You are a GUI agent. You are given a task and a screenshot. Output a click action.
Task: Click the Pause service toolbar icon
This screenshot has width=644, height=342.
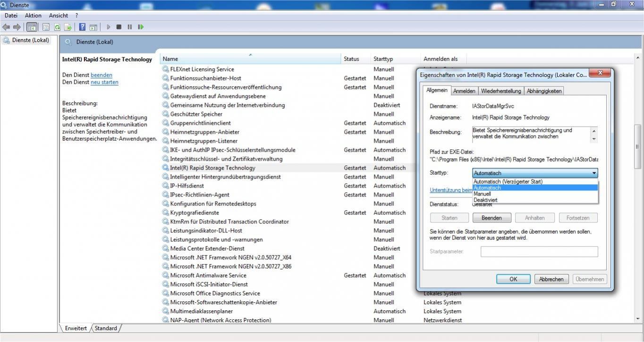[129, 27]
